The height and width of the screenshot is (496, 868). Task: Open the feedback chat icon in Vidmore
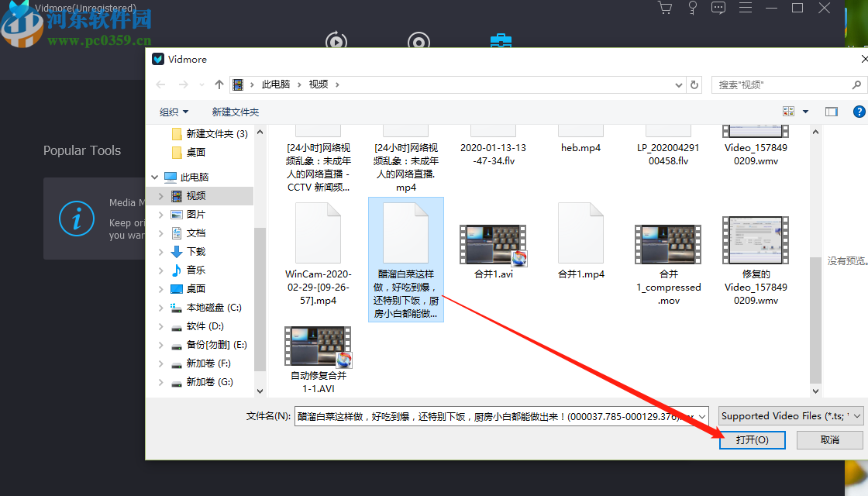[x=718, y=8]
